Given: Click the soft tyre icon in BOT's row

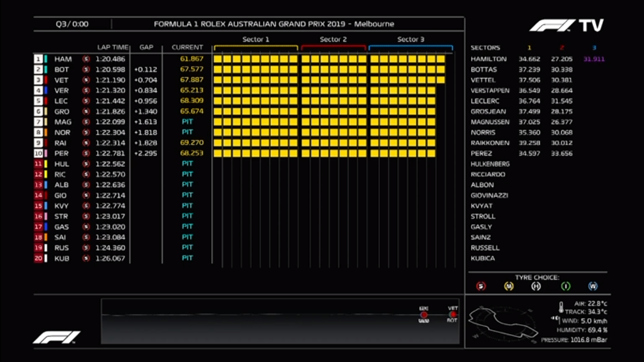Looking at the screenshot, I should tap(86, 69).
